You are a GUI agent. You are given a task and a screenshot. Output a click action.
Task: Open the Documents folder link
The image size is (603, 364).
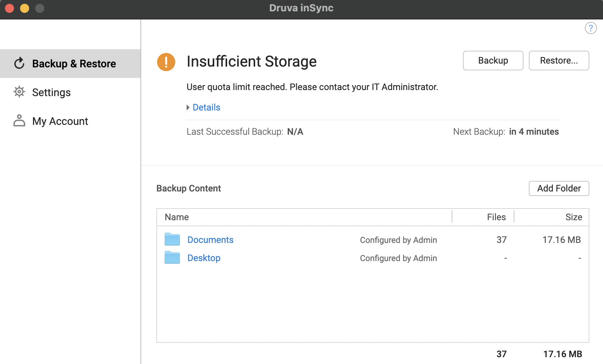pyautogui.click(x=210, y=240)
